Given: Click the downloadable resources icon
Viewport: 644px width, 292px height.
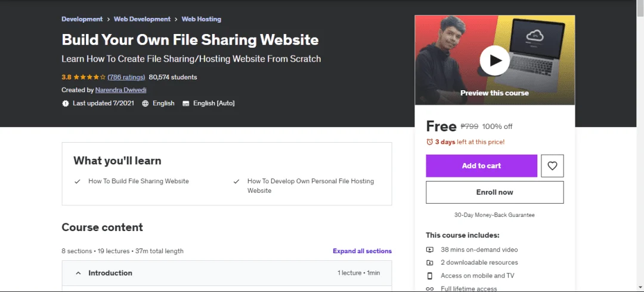Looking at the screenshot, I should (x=429, y=262).
